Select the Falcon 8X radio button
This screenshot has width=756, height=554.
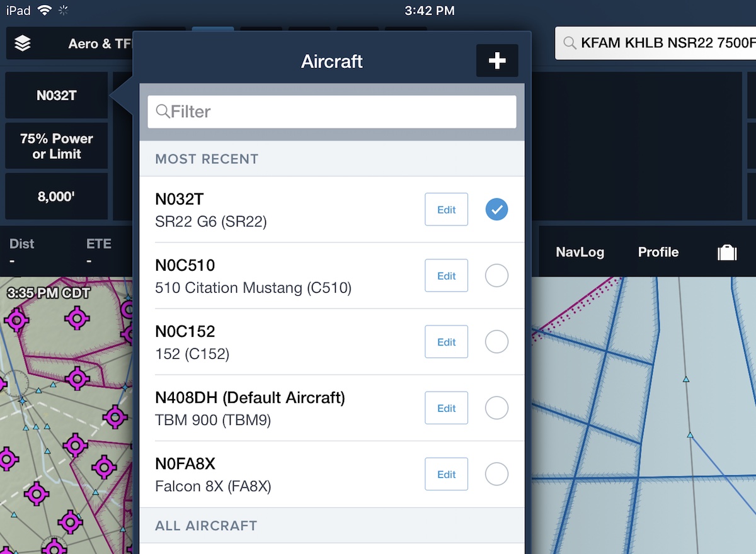[496, 474]
